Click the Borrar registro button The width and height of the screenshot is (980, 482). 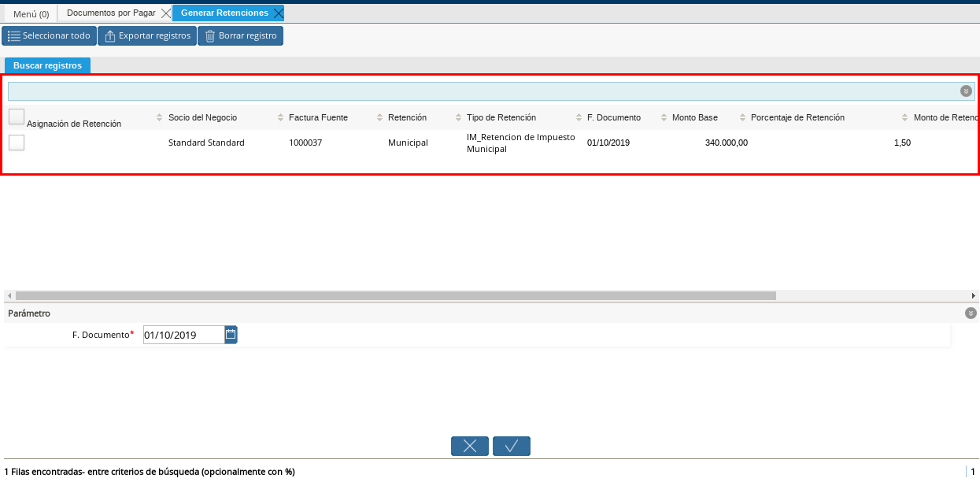pos(240,36)
